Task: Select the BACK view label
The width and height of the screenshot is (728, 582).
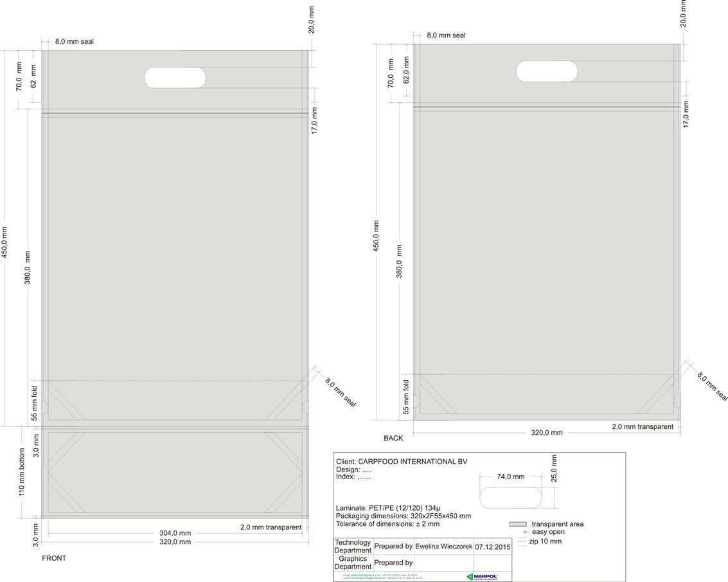Action: click(393, 438)
